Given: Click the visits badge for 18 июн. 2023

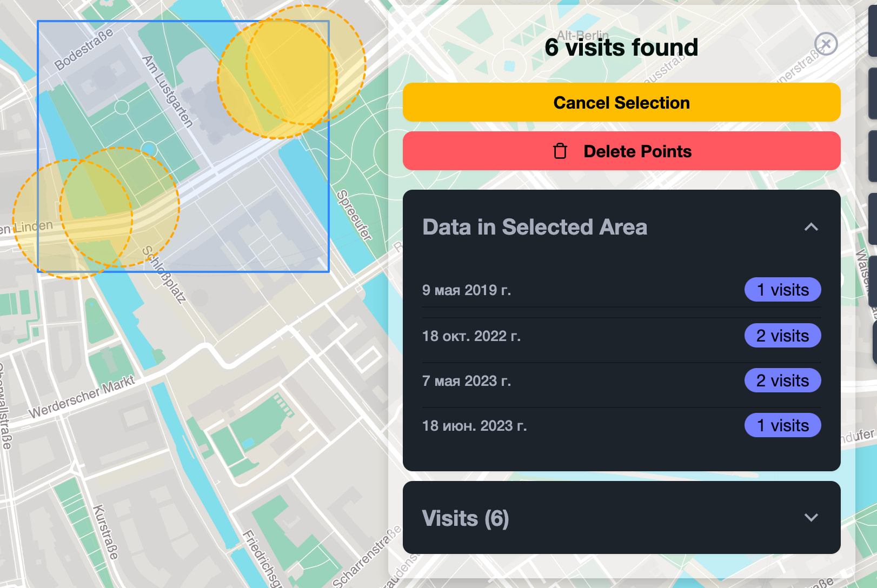Looking at the screenshot, I should point(782,425).
